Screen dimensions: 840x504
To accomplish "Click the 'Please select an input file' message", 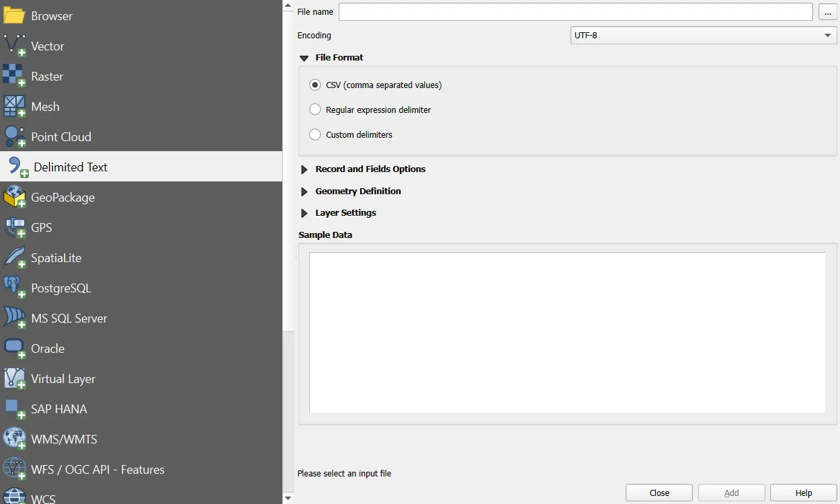I will (344, 473).
